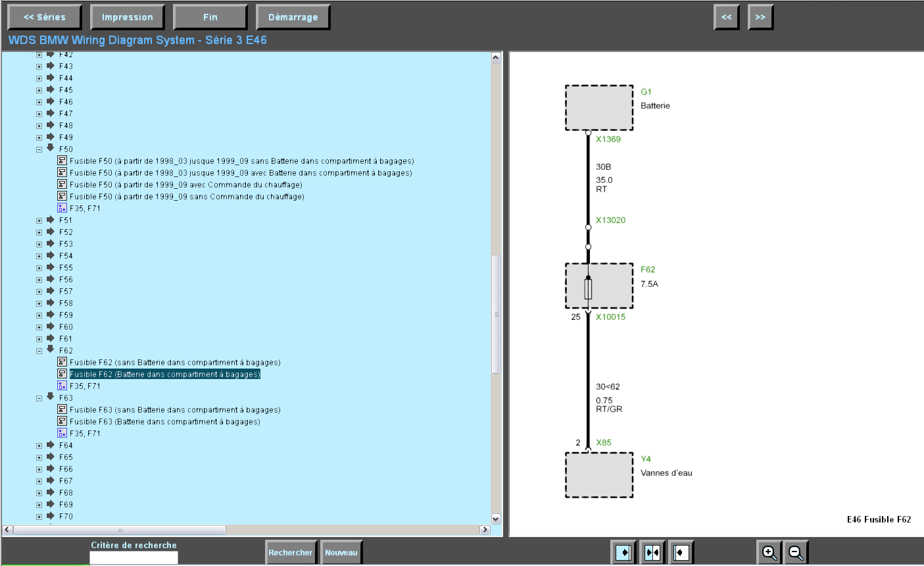The width and height of the screenshot is (924, 566).
Task: Click the tree's horizontal scrollbar thumb
Action: tap(120, 530)
